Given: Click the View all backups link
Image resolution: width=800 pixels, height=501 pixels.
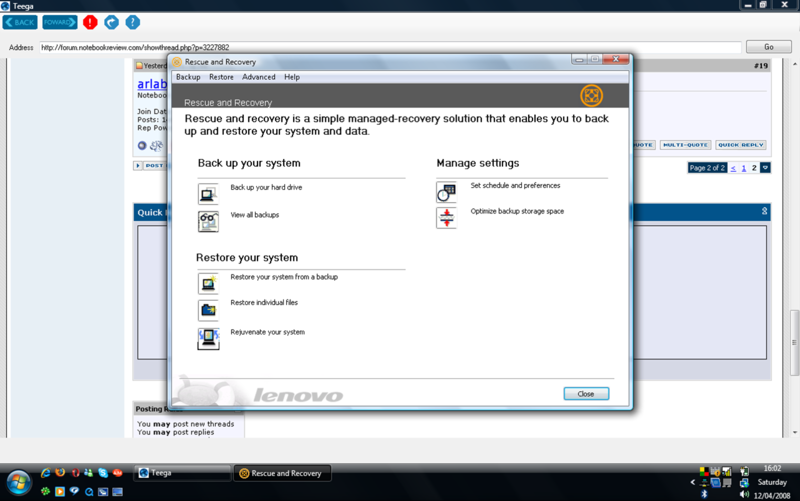Looking at the screenshot, I should pyautogui.click(x=255, y=215).
